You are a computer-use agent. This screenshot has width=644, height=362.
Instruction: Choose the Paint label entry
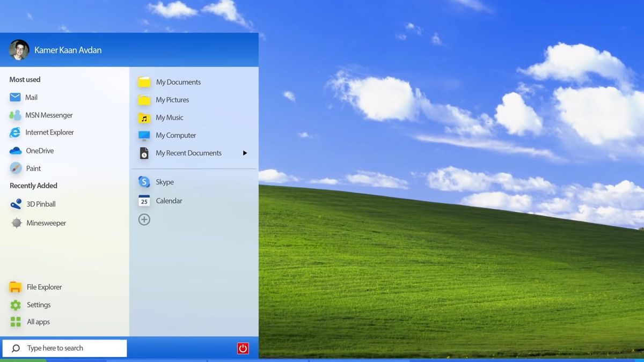click(x=33, y=168)
